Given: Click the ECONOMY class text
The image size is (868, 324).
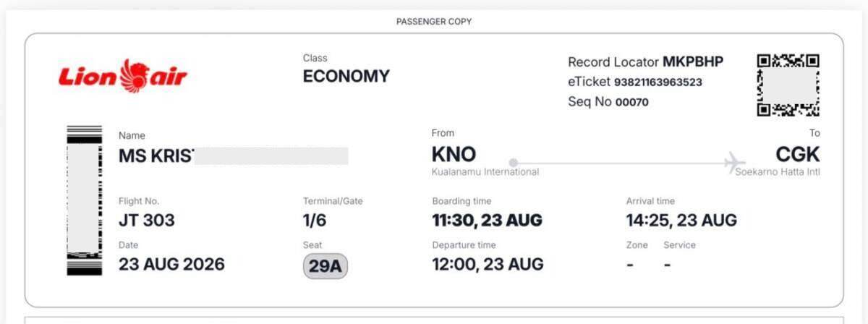Looking at the screenshot, I should click(x=346, y=76).
